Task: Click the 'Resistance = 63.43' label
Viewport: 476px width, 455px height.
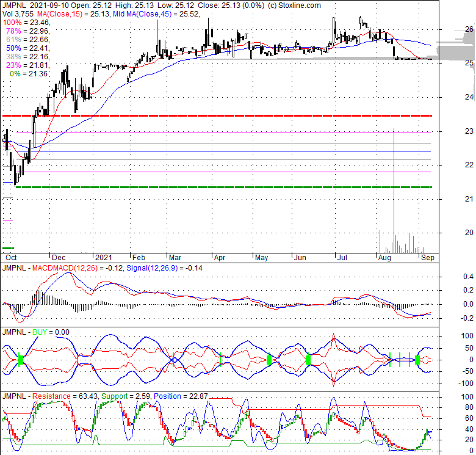Action: 65,396
